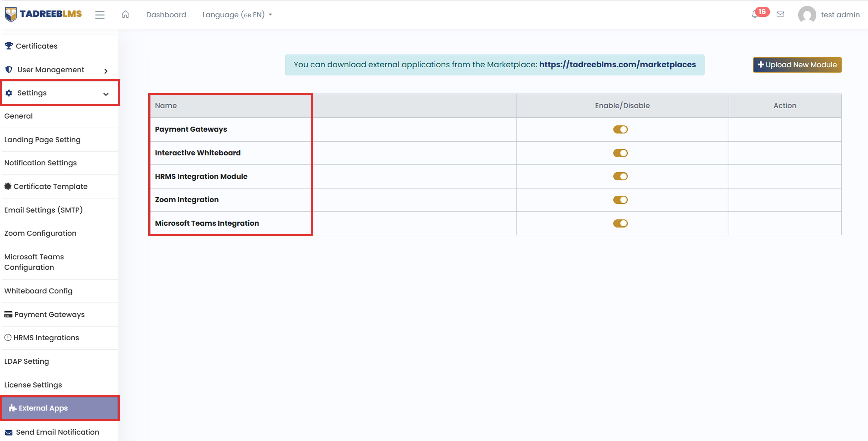This screenshot has height=441, width=868.
Task: Click the User Management shield icon
Action: tap(9, 69)
